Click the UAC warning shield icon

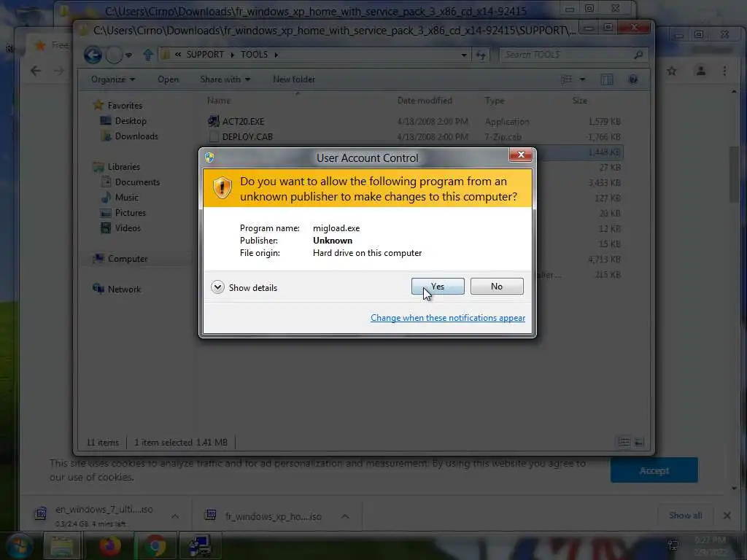(222, 187)
